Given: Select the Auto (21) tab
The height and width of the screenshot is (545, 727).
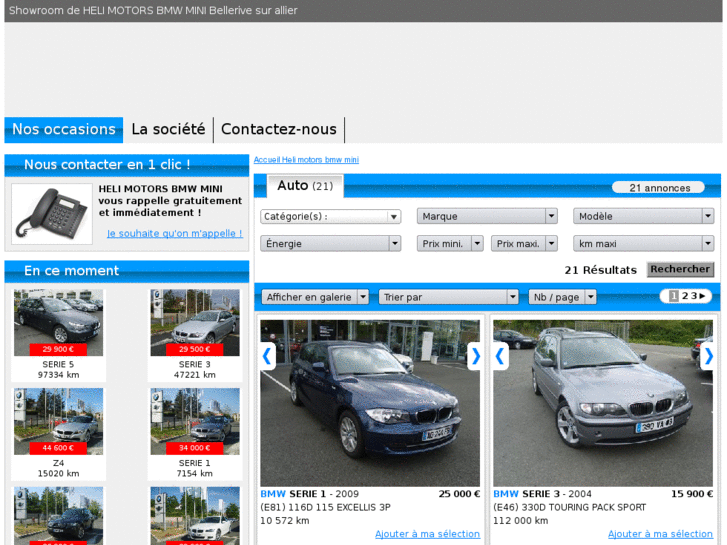Looking at the screenshot, I should (x=305, y=186).
